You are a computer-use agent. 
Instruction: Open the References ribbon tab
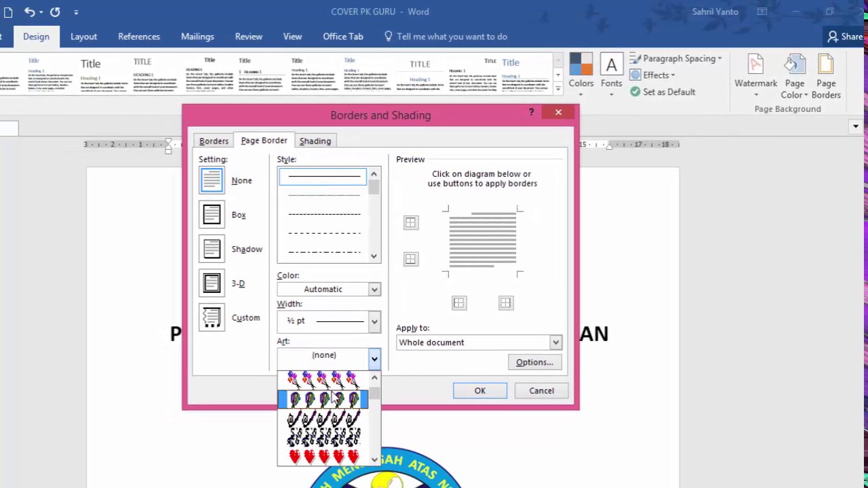click(139, 37)
